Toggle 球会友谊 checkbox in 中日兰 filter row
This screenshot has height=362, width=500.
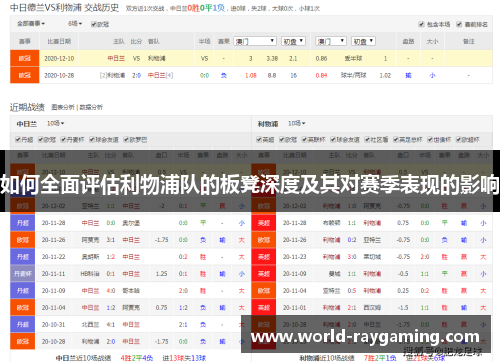92,140
